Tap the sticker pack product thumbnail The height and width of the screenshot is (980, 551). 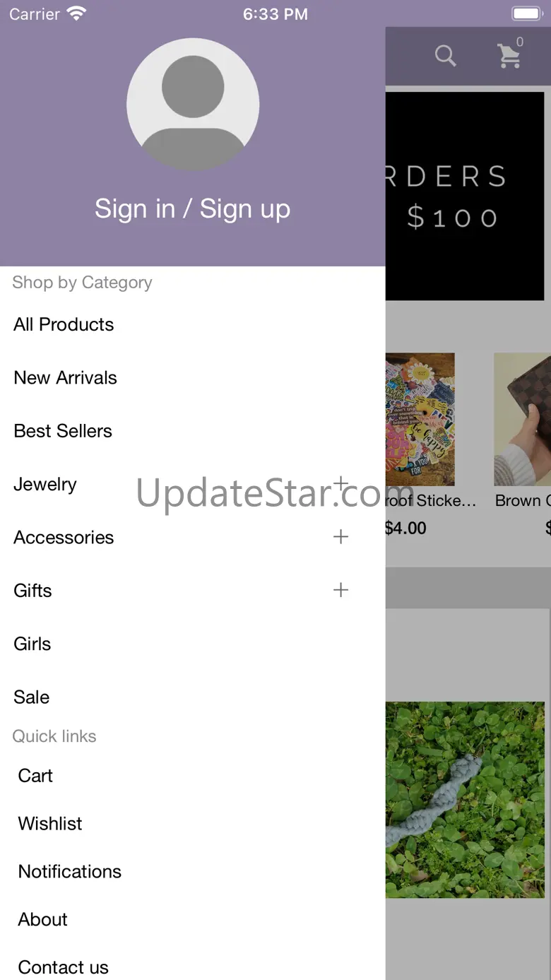420,419
